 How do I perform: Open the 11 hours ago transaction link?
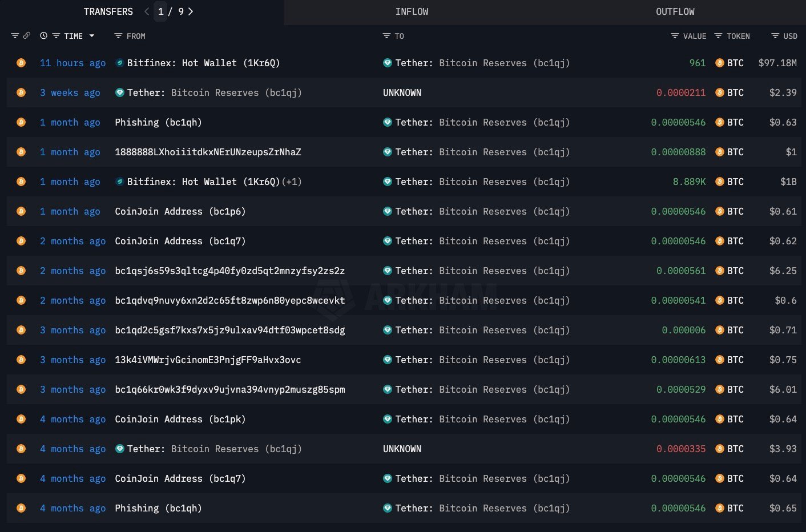pos(72,63)
